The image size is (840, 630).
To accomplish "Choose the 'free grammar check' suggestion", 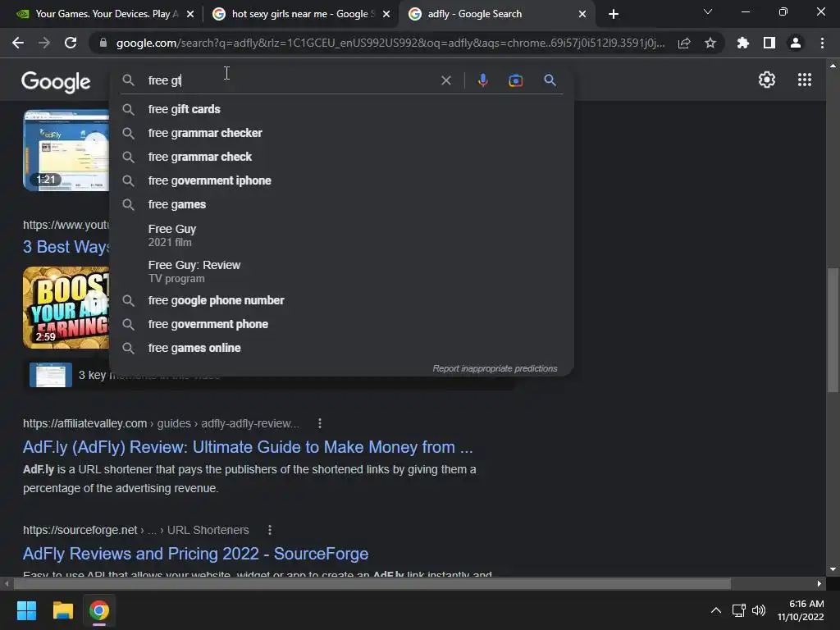I will click(341, 157).
